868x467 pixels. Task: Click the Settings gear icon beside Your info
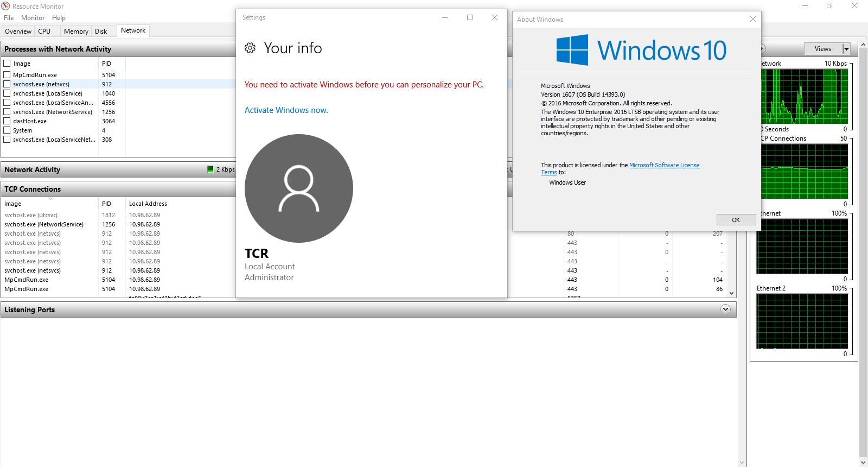(250, 48)
